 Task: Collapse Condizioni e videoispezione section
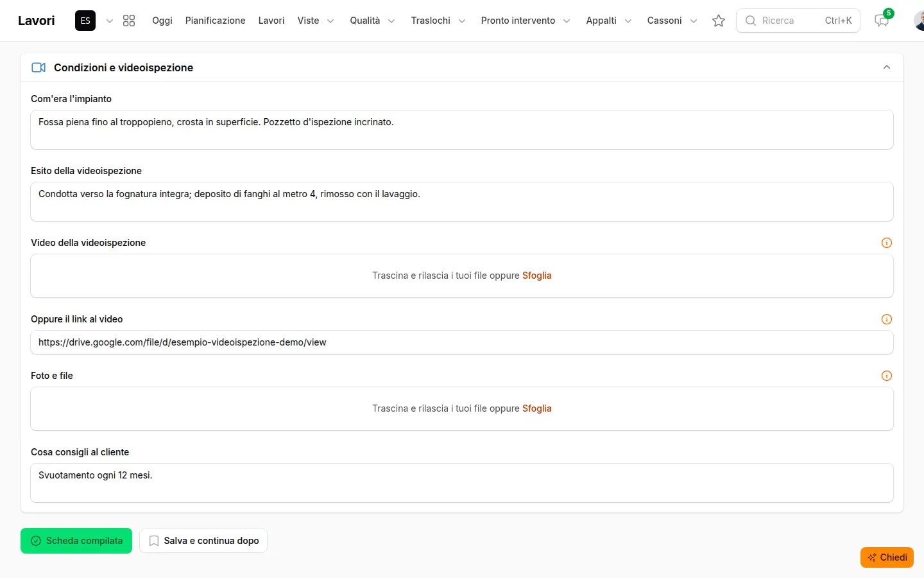[887, 67]
